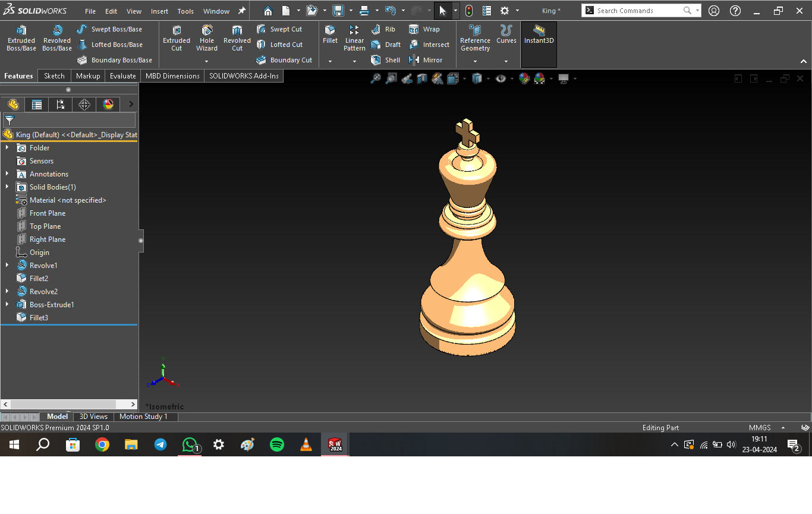Image resolution: width=812 pixels, height=514 pixels.
Task: Open the Reference Geometry tool
Action: [475, 39]
